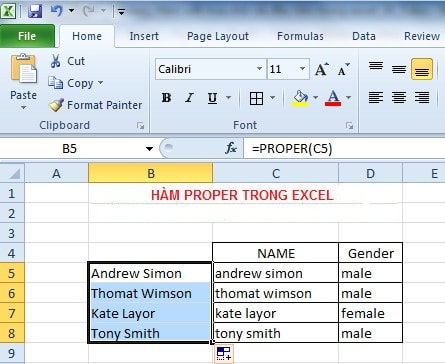
Task: Open the Name Box dropdown arrow
Action: [149, 149]
